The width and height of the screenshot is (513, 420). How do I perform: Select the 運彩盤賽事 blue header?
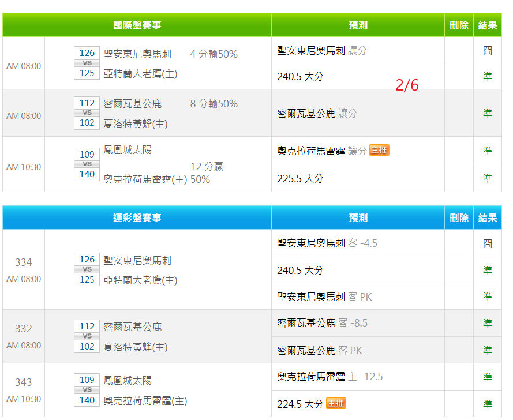[137, 218]
